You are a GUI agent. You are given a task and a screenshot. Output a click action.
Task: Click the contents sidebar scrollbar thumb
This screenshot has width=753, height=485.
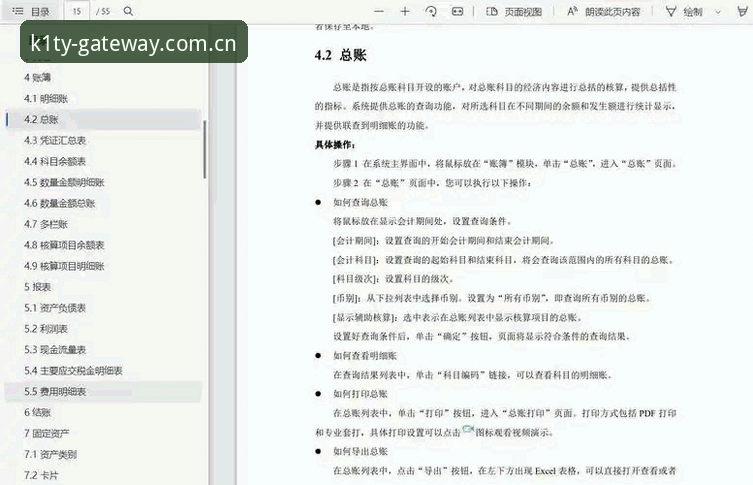[205, 149]
